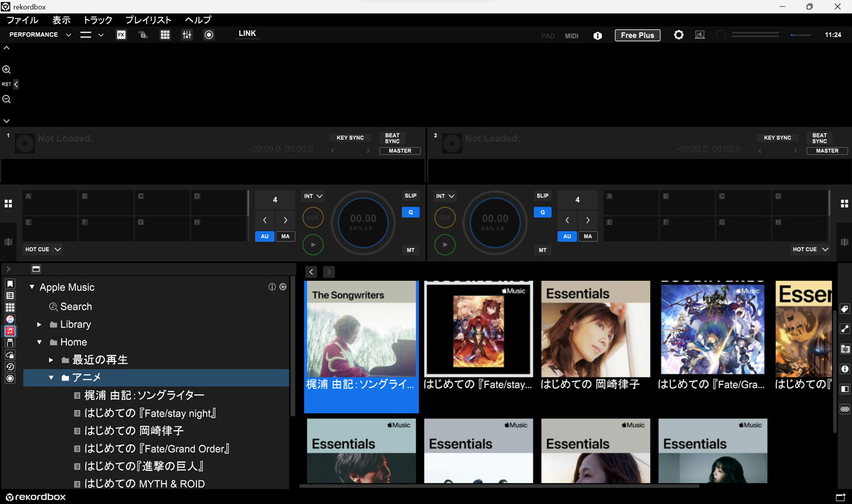Viewport: 852px width, 504px height.
Task: Click the LINK tab
Action: [x=247, y=34]
